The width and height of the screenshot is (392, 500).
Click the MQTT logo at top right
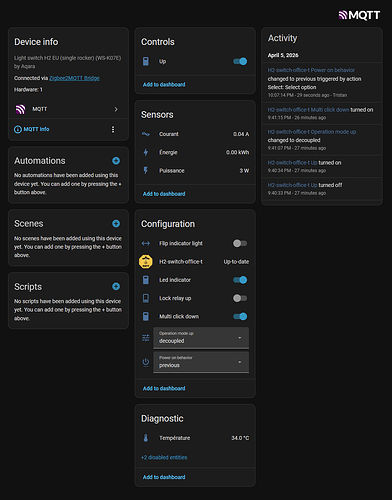(x=359, y=15)
